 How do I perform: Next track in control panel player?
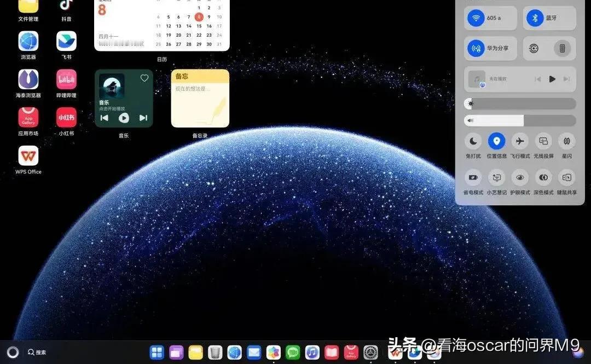pos(566,79)
